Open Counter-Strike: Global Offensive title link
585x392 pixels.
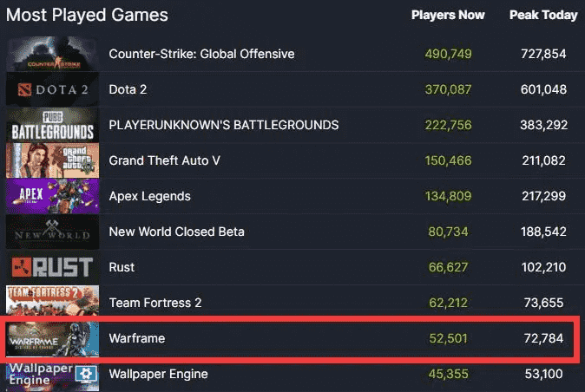click(x=202, y=54)
